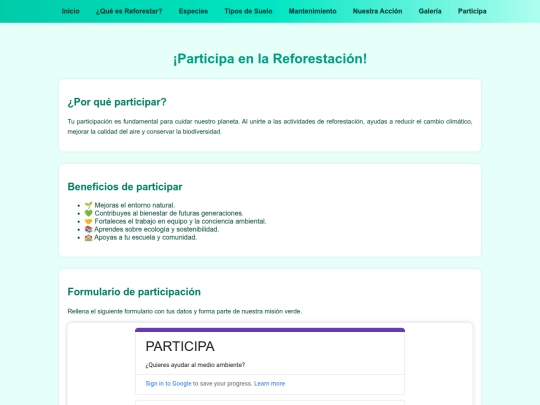Screen dimensions: 540x405
Task: Click 'Mejoras el entorno natural.' list item
Action: click(130, 205)
